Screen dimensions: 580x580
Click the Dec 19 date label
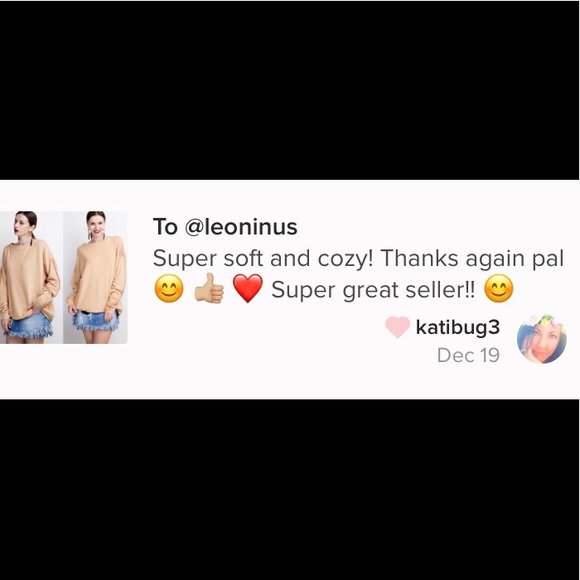[468, 355]
